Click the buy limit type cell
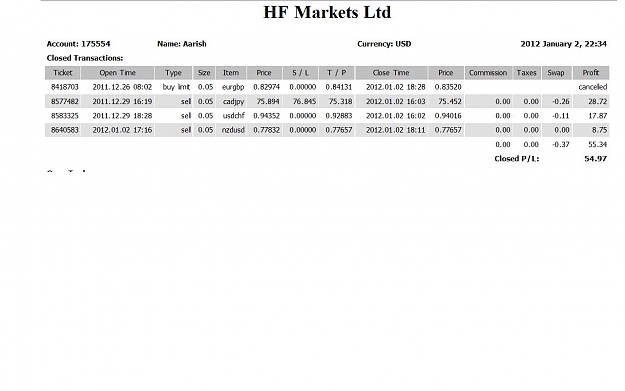Image resolution: width=625 pixels, height=391 pixels. click(176, 87)
